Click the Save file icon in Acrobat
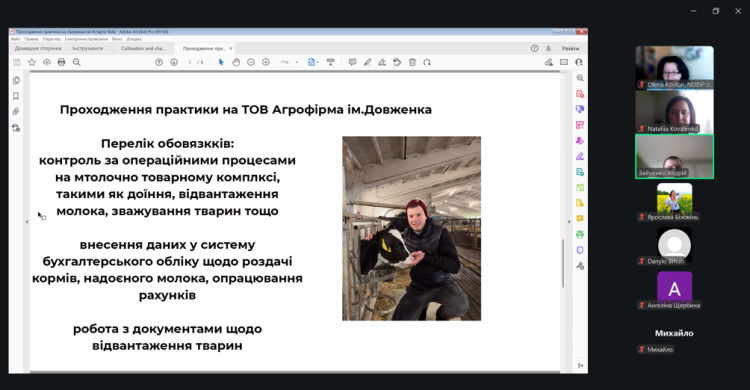Viewport: 750px width, 390px height. 17,62
